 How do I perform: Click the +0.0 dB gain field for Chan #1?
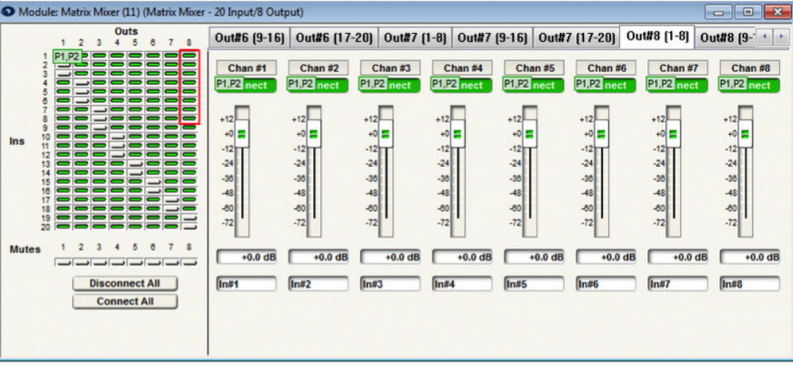(246, 257)
